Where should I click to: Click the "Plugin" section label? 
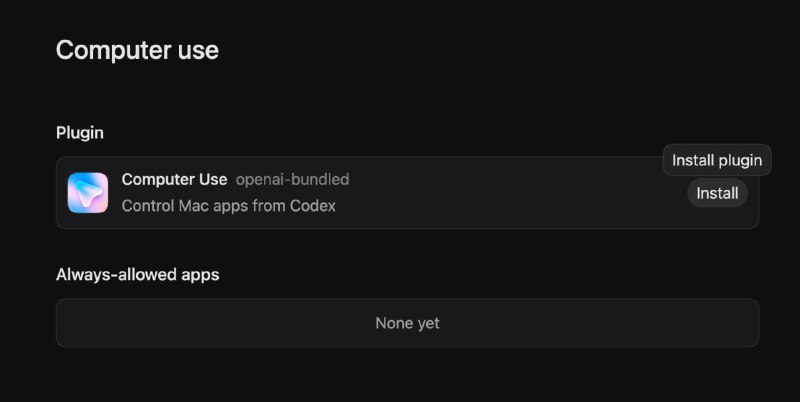pos(80,132)
